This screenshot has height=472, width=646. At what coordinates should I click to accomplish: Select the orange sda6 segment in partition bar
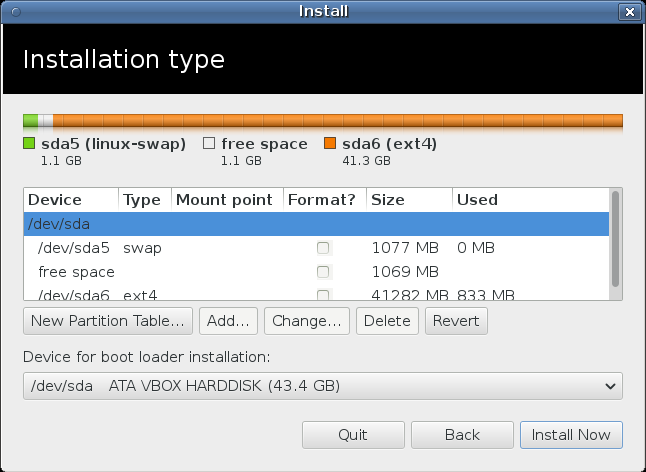(x=338, y=121)
